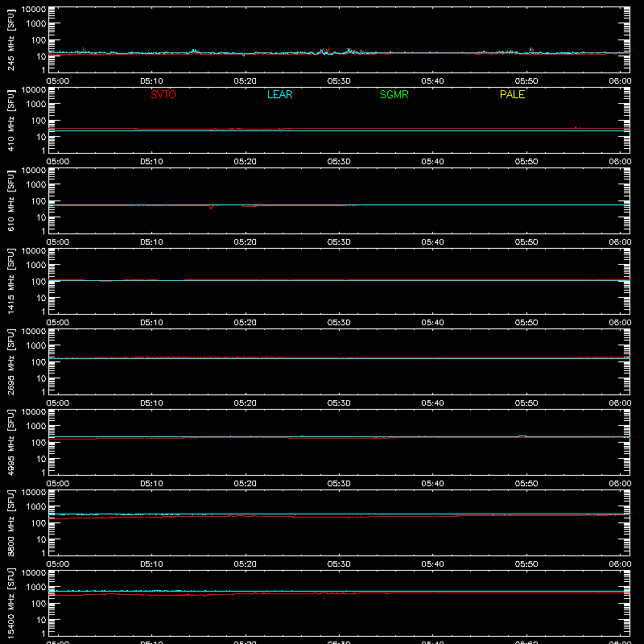Click the green SGMR station legend label
The height and width of the screenshot is (644, 644).
[394, 94]
